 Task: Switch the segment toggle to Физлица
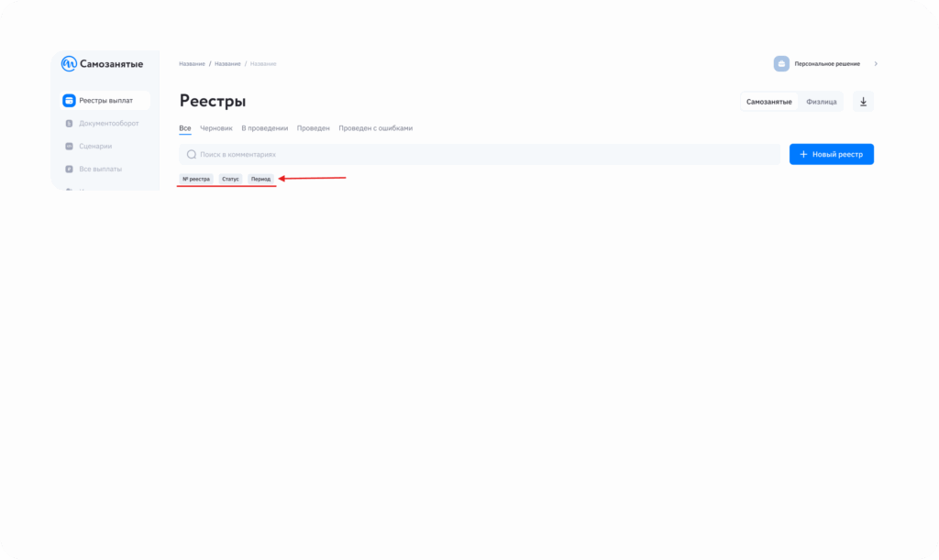(x=822, y=102)
